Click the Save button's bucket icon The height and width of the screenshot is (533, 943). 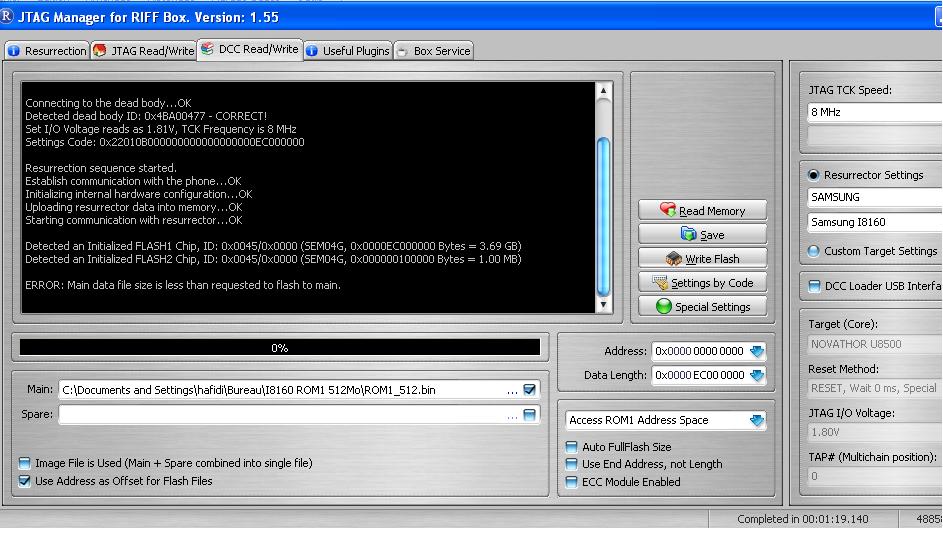pyautogui.click(x=688, y=233)
